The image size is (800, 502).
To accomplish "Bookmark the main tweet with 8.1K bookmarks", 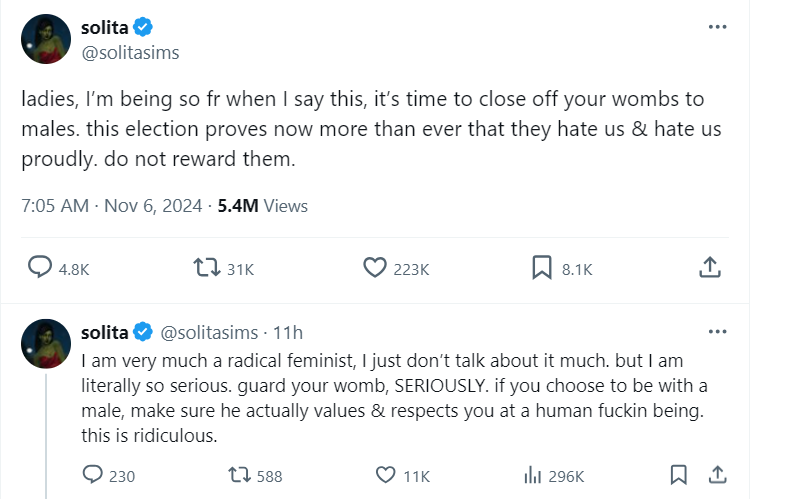I will tap(541, 268).
